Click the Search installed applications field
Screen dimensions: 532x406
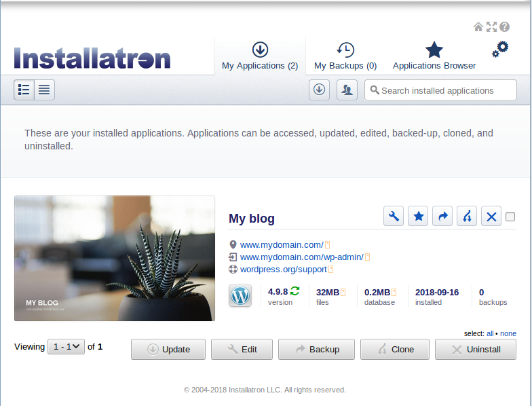(x=440, y=90)
